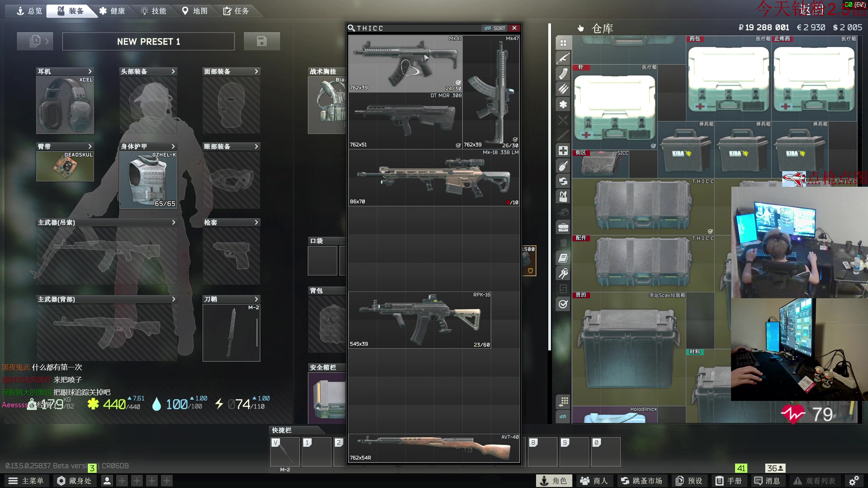Select the M-2 knife in 刀鞘 slot
Viewport: 868px width, 488px height.
[232, 333]
